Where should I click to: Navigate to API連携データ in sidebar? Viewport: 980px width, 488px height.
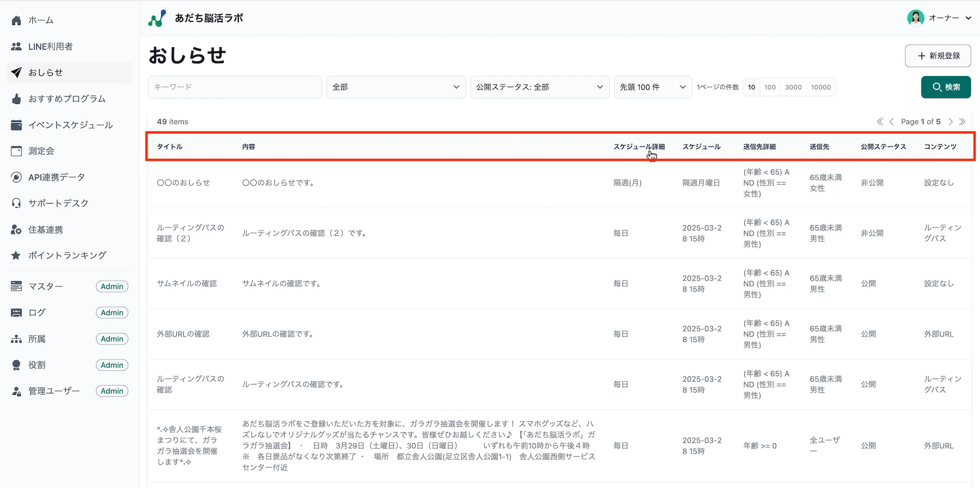point(56,177)
